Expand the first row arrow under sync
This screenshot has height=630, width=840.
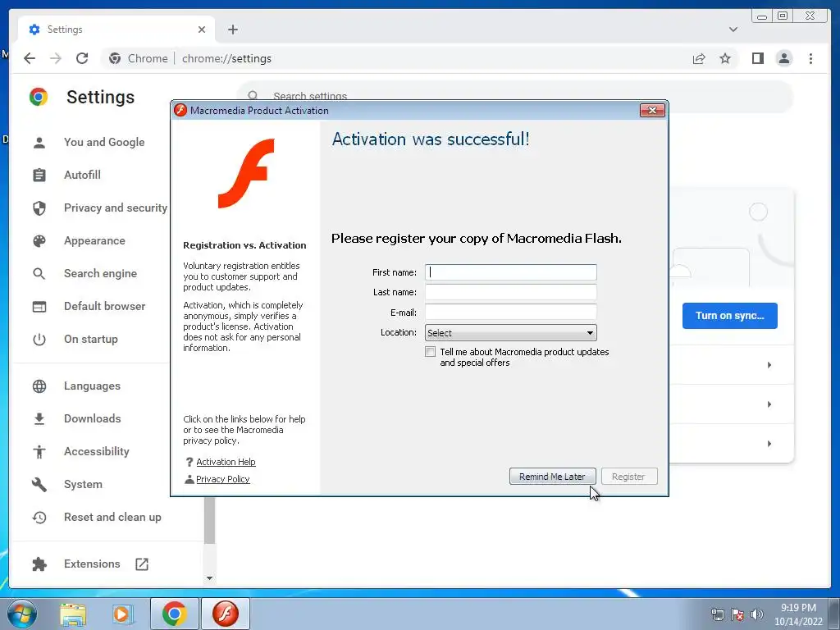(769, 365)
